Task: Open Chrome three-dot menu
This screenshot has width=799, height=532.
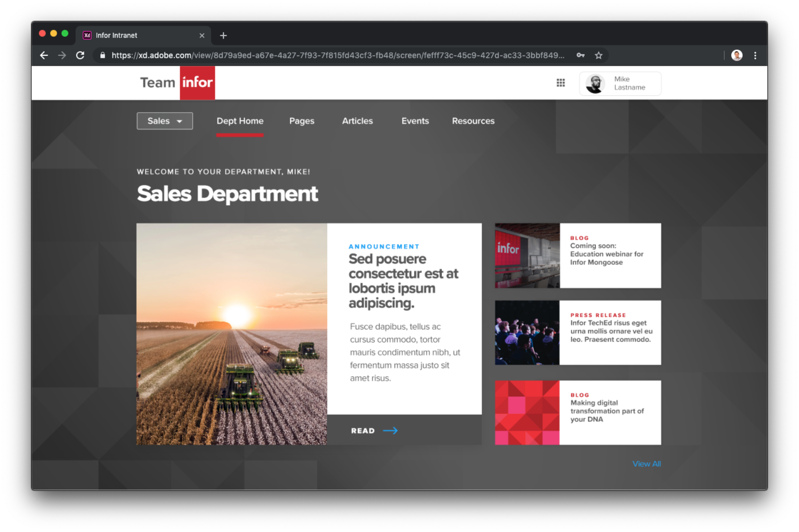Action: pos(755,55)
